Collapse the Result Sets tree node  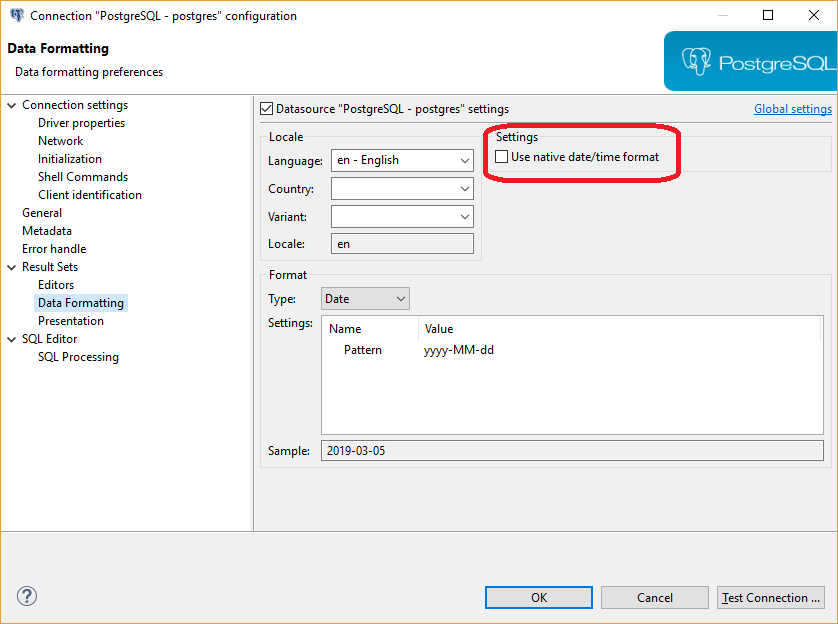[12, 267]
